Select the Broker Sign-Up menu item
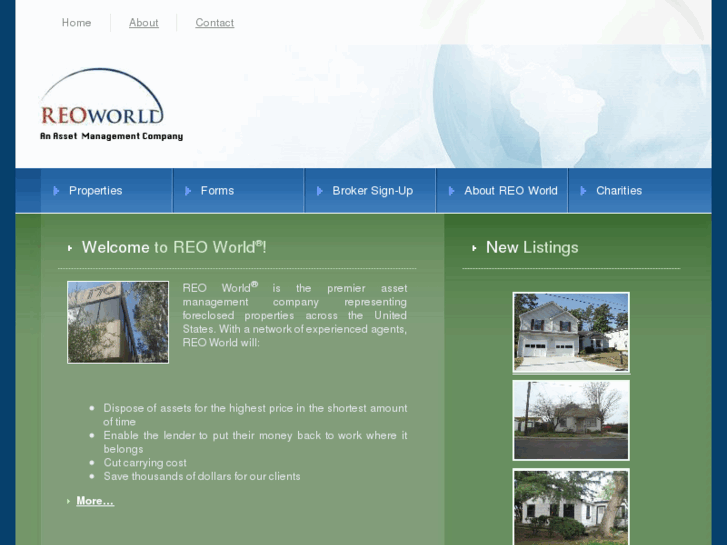Screen dimensions: 727x545 point(373,191)
